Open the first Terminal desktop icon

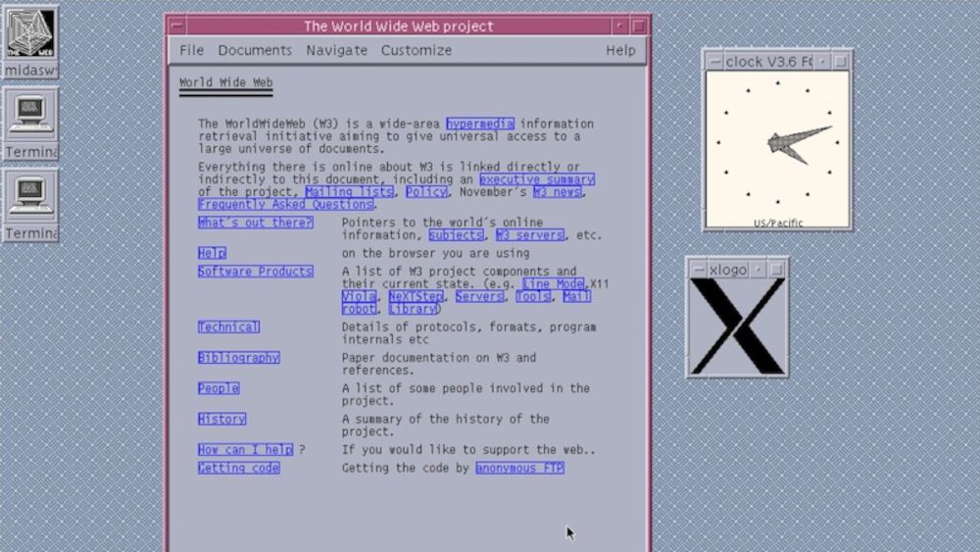[x=30, y=124]
